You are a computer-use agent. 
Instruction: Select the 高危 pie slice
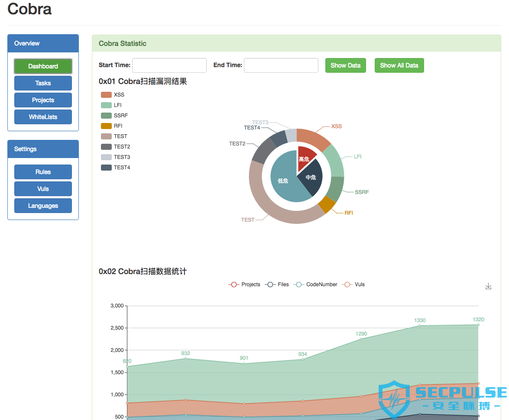click(305, 157)
